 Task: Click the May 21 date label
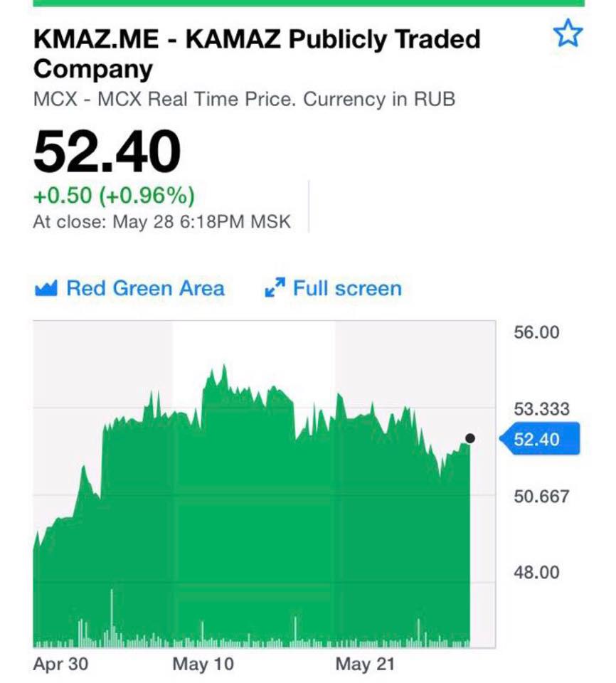(364, 665)
